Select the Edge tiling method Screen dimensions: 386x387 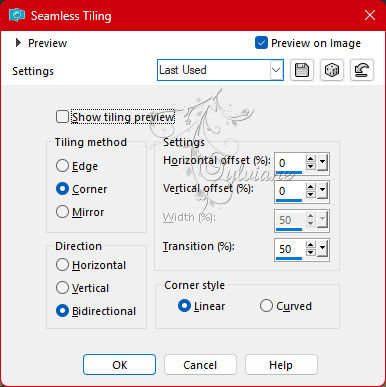(x=62, y=166)
